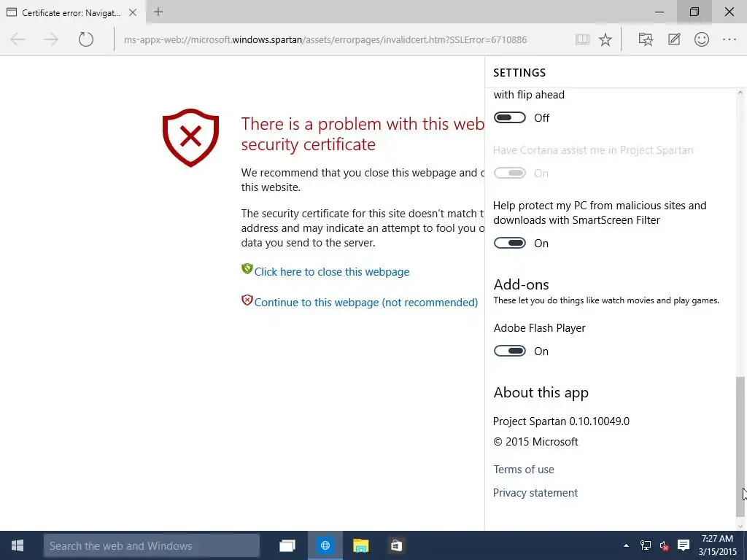The image size is (747, 560).
Task: Click the settings scrollbar down arrow
Action: click(740, 526)
